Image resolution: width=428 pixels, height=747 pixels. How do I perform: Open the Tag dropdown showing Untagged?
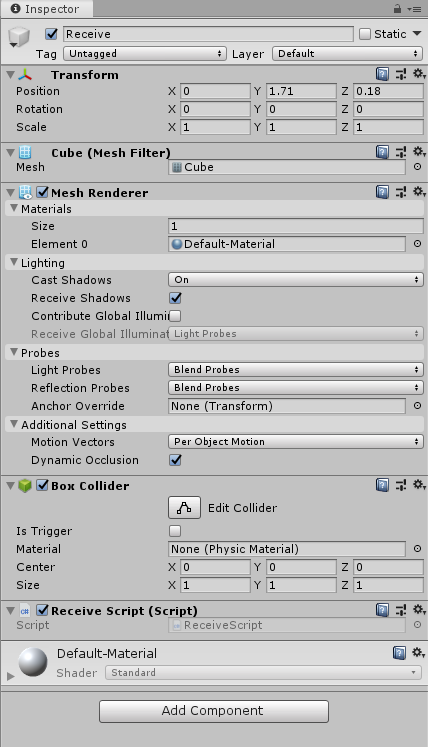coord(144,53)
